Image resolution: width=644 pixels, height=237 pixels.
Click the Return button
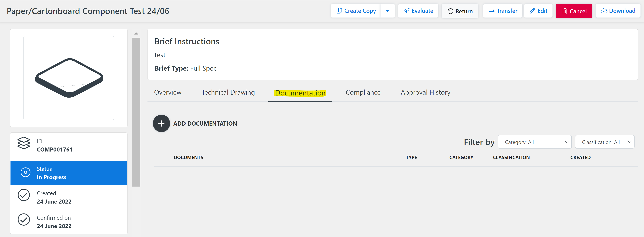click(x=460, y=11)
